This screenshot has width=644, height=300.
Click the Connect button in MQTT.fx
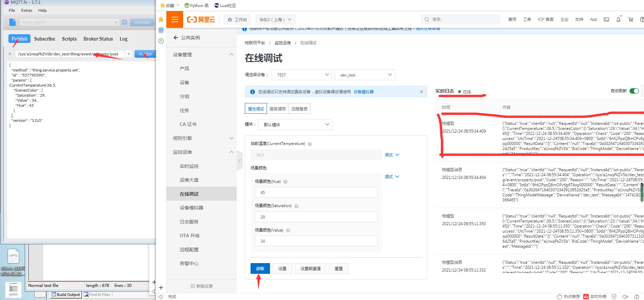pyautogui.click(x=142, y=22)
